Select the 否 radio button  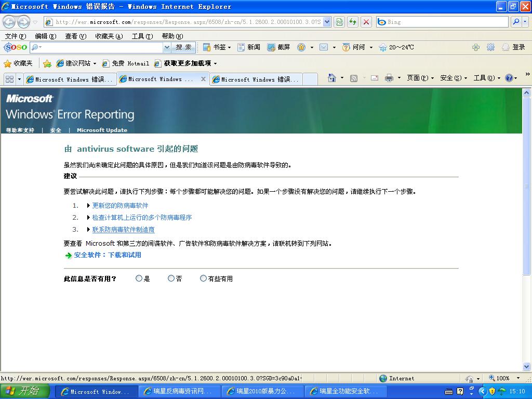[x=171, y=278]
